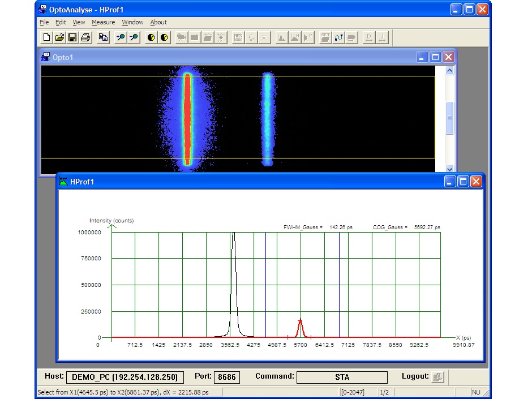
Task: Click the greyed plus/minus arrow icon
Action: click(221, 37)
